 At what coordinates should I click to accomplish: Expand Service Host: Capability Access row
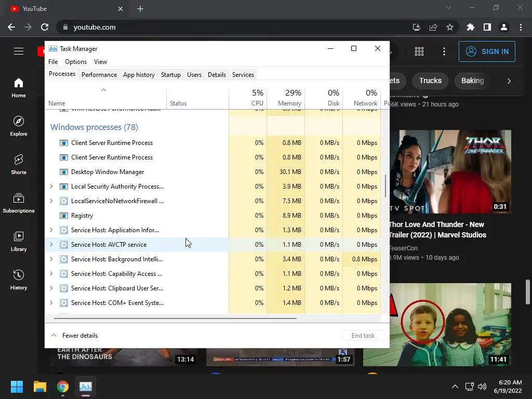[51, 274]
